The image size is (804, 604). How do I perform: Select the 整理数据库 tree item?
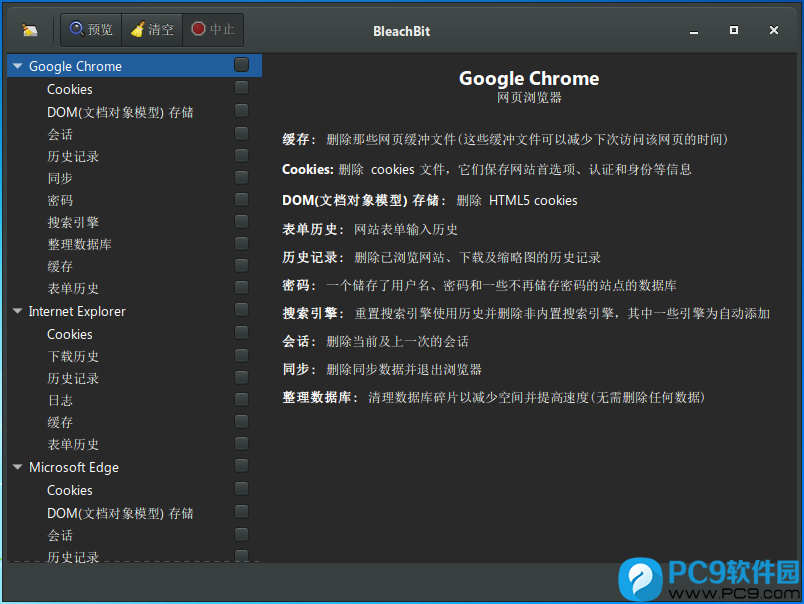pyautogui.click(x=79, y=245)
